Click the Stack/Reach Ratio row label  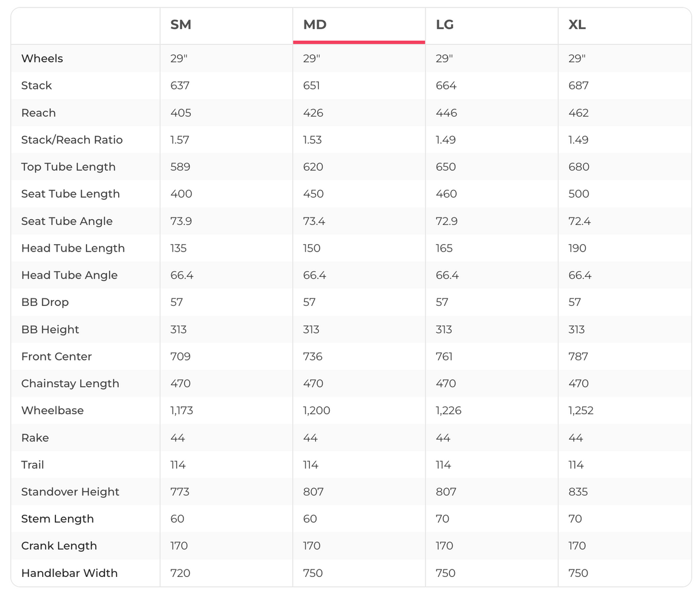(x=72, y=140)
